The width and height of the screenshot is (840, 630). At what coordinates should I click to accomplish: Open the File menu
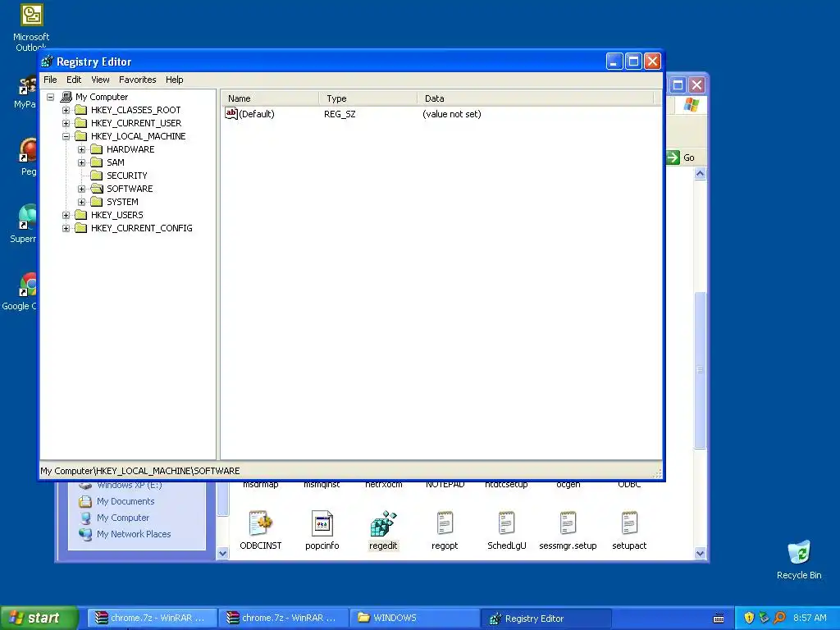coord(50,80)
